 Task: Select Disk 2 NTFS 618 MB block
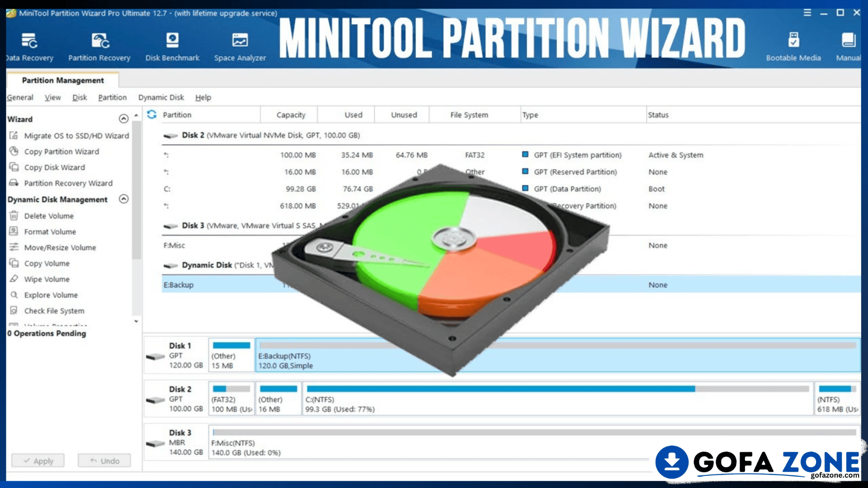coord(837,399)
